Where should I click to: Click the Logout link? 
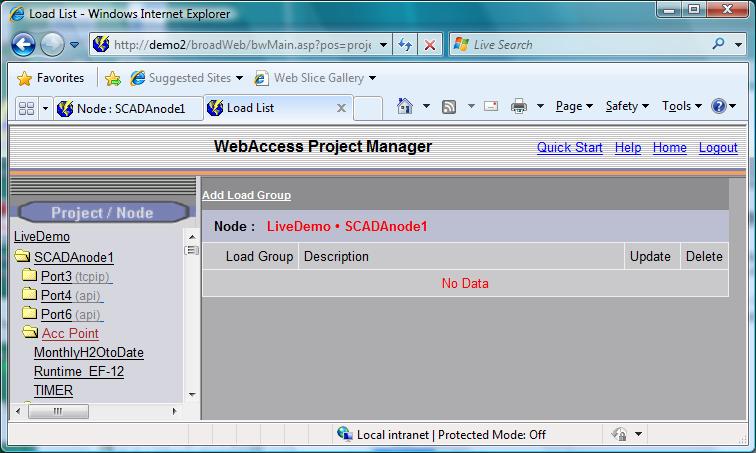718,147
